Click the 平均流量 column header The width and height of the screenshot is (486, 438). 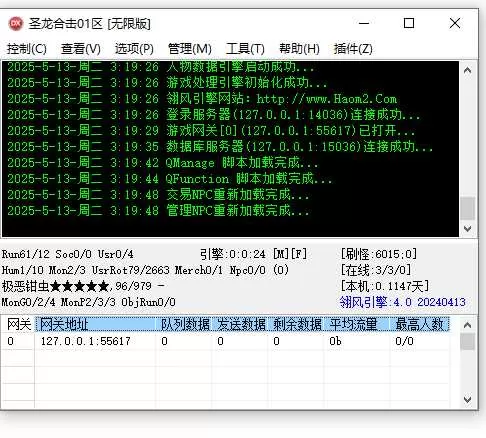click(x=356, y=324)
